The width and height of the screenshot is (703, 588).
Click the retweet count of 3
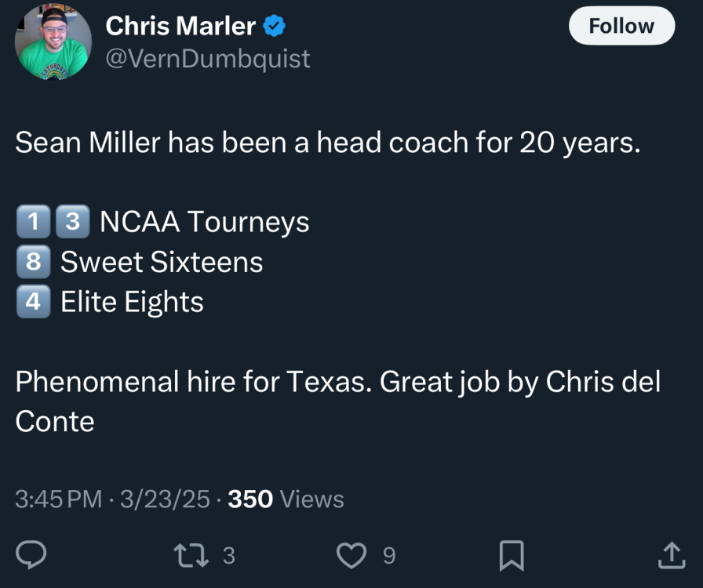click(x=228, y=556)
